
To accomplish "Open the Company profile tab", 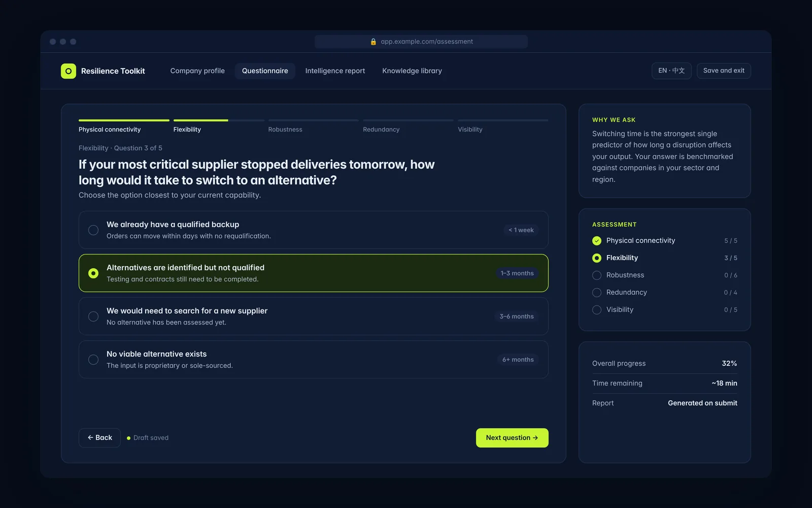I will pos(197,71).
